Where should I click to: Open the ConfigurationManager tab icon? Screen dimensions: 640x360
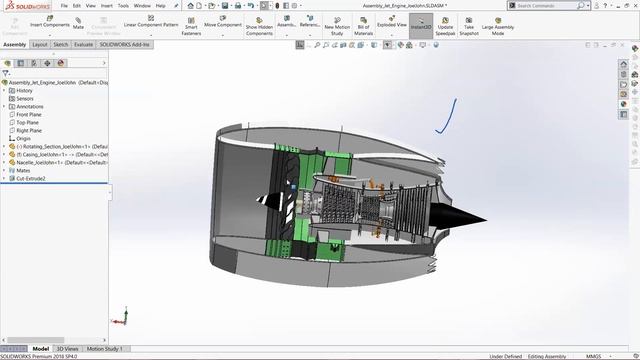[34, 63]
